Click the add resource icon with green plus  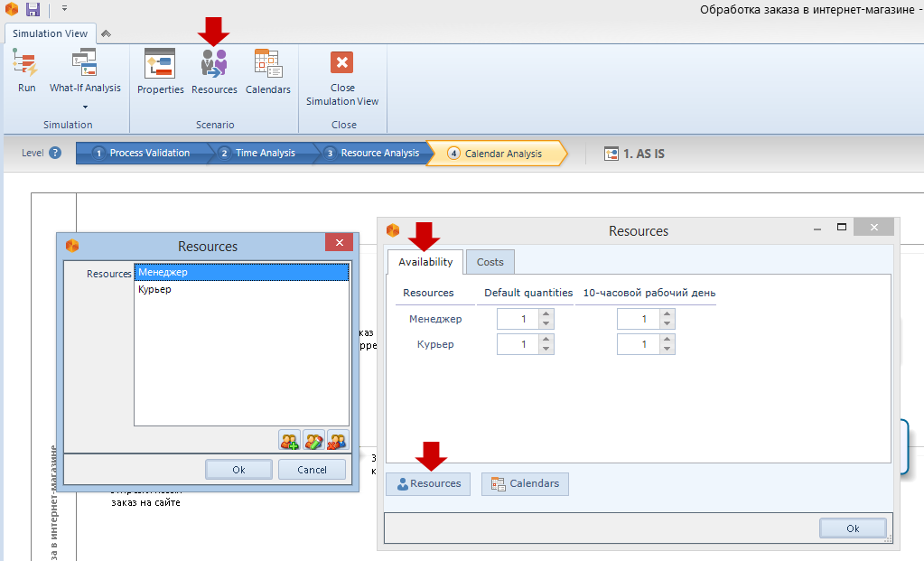pyautogui.click(x=289, y=440)
